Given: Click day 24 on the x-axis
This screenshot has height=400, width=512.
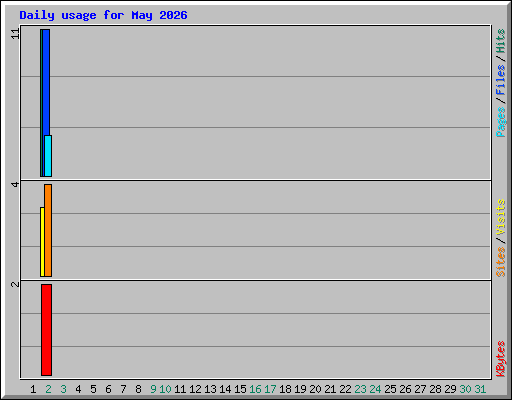Looking at the screenshot, I should (x=375, y=389).
